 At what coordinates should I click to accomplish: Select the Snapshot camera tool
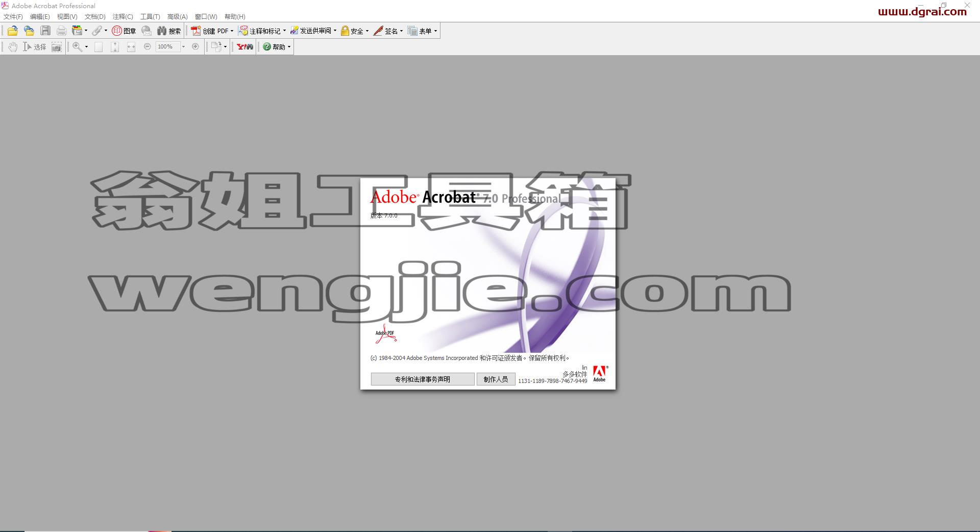point(57,47)
